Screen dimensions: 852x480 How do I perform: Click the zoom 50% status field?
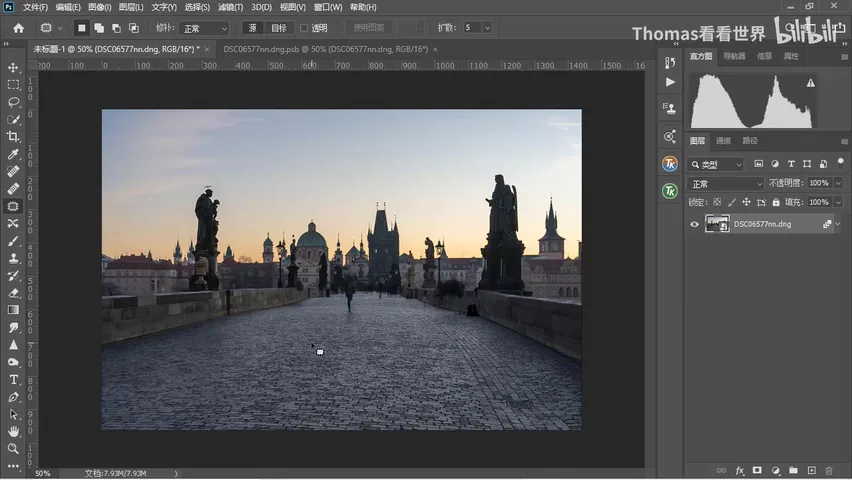[43, 473]
